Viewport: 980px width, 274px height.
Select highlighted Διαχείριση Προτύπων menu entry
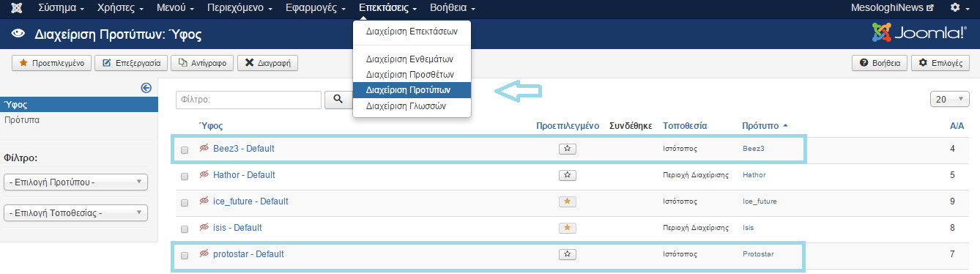click(412, 90)
